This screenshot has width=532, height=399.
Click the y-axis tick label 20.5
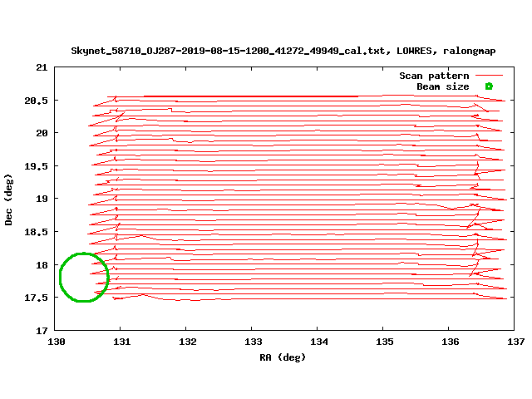pyautogui.click(x=37, y=101)
